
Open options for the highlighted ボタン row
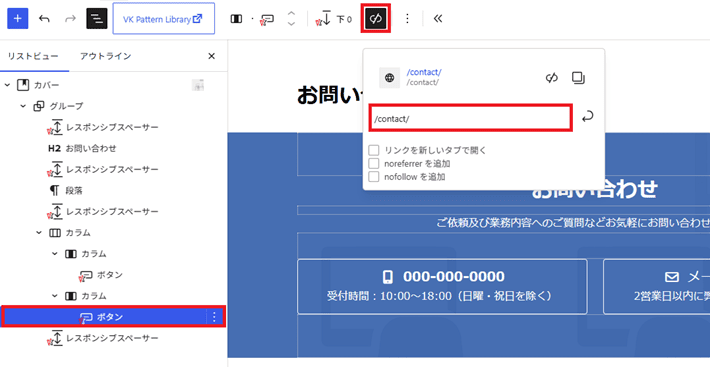215,317
